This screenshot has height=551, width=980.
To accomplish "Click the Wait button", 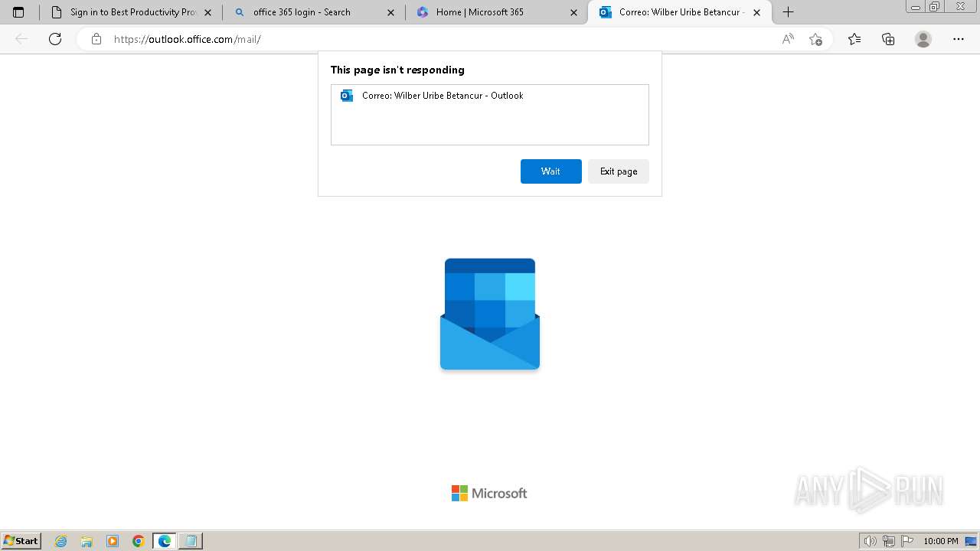I will tap(550, 171).
